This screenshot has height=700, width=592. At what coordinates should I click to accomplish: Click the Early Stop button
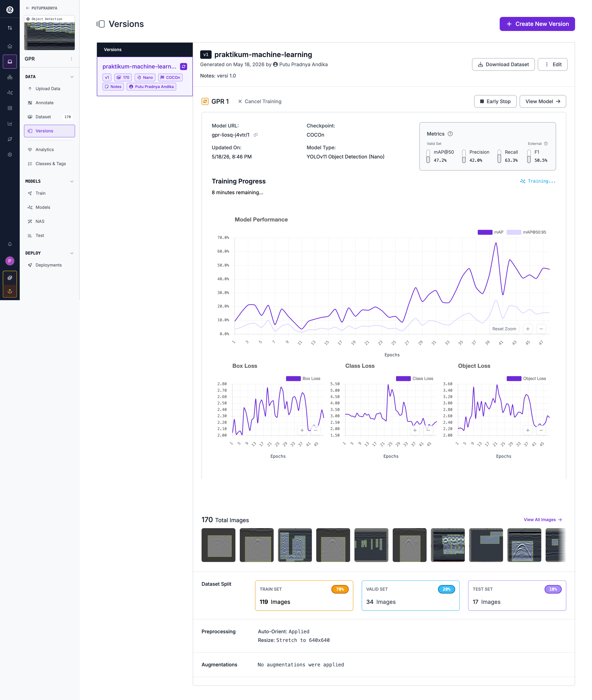pos(495,101)
